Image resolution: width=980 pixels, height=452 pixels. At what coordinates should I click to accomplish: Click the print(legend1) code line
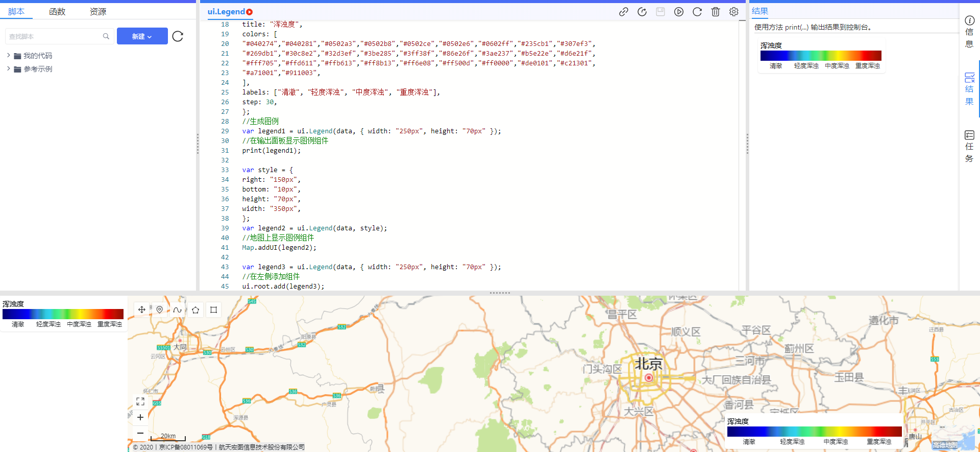[272, 151]
